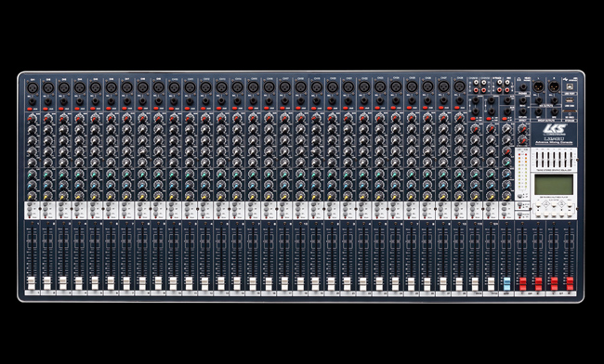Click the top-right button on the media player keypad
Screen dimensions: 604x364
point(570,204)
